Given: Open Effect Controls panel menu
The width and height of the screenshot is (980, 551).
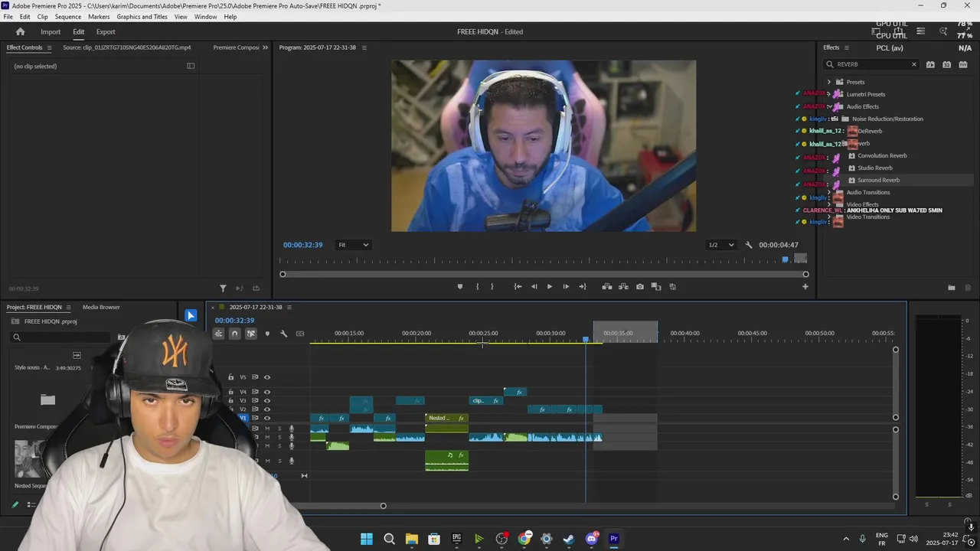Looking at the screenshot, I should click(x=49, y=47).
